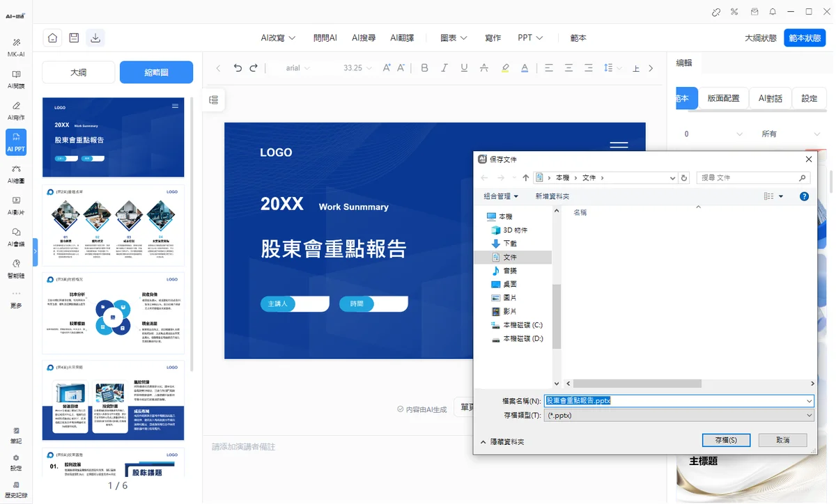Open the text highlight color picker
The width and height of the screenshot is (836, 504).
point(505,68)
